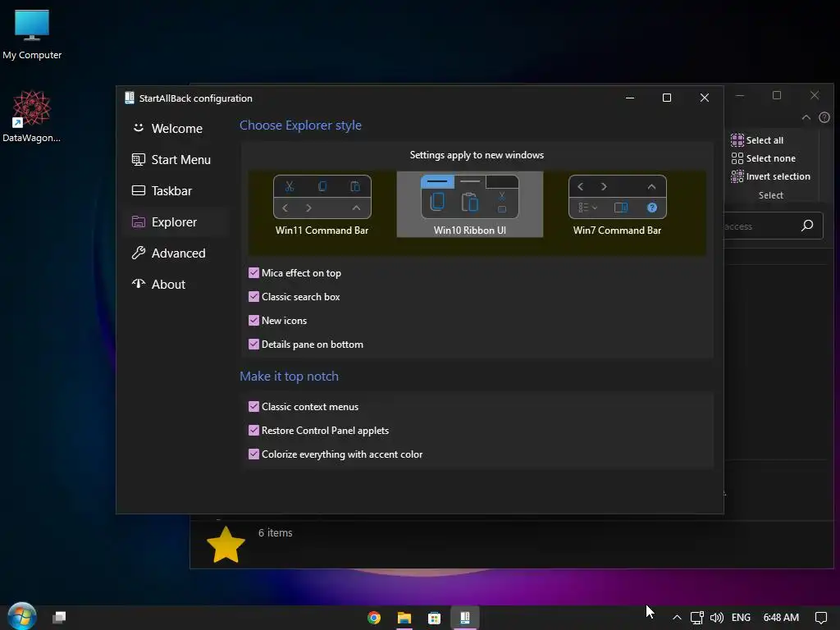
Task: Choose the Win7 Command Bar explorer style
Action: (617, 204)
